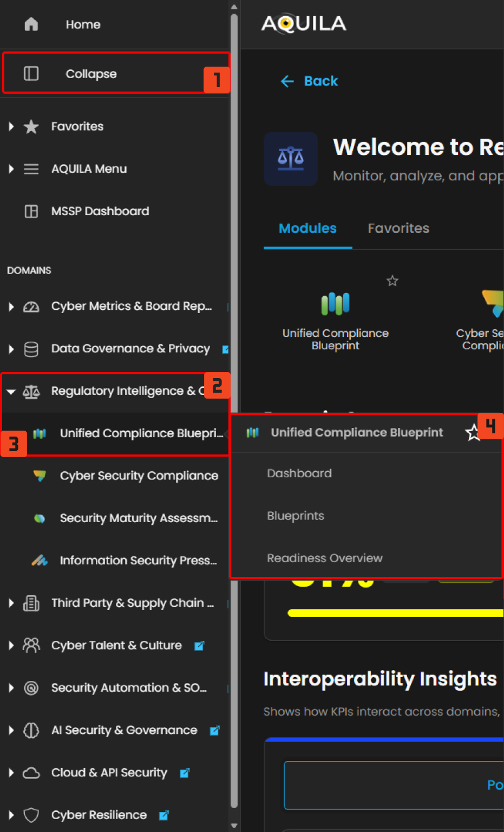Open external link icon beside Cloud & API Security

point(185,773)
